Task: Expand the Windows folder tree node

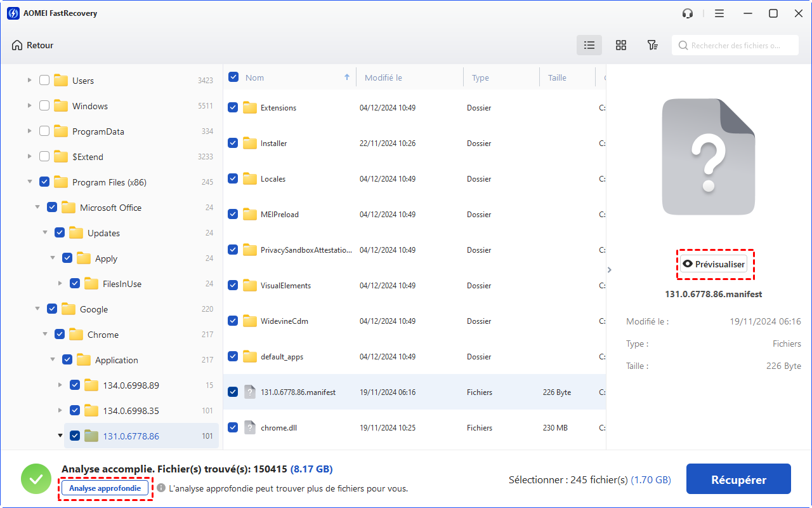Action: 29,106
